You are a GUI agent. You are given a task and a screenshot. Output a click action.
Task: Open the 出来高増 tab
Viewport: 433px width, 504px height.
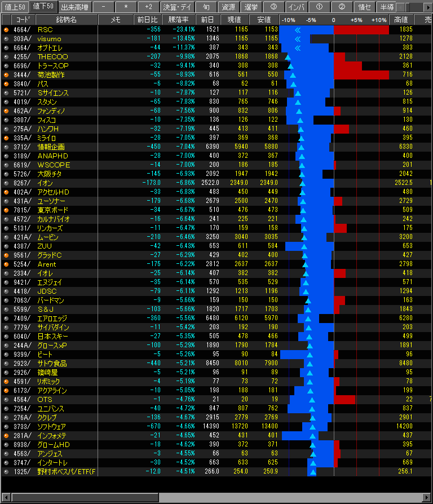(x=74, y=7)
